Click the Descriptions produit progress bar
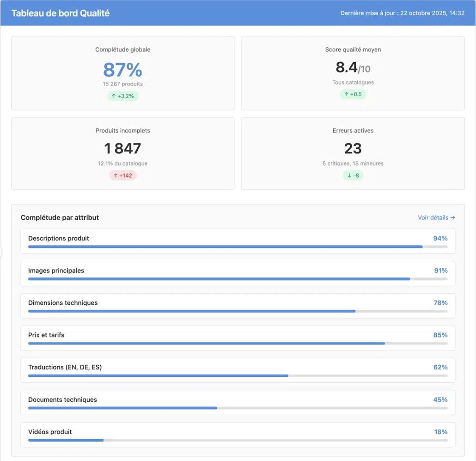Viewport: 476px width, 461px height. (x=238, y=247)
